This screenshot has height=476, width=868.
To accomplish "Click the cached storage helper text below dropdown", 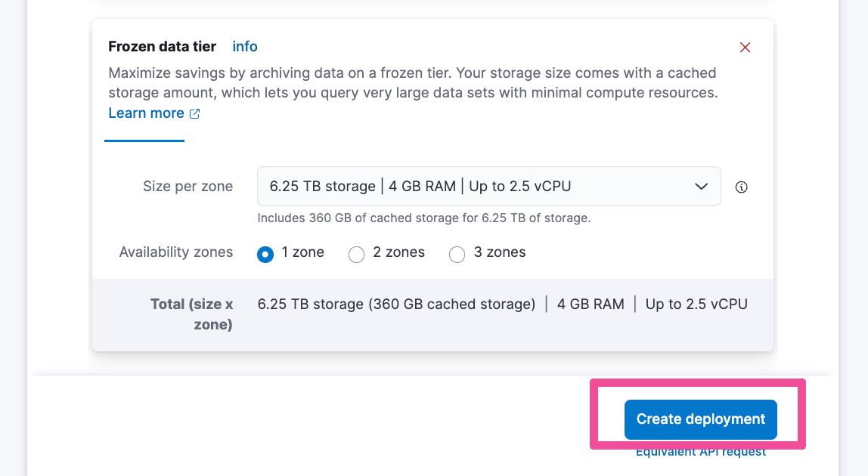I will click(x=424, y=218).
